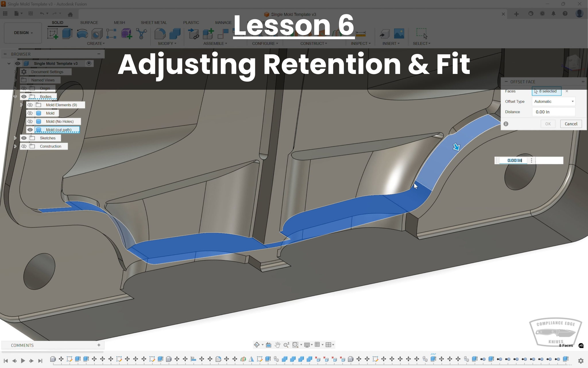This screenshot has height=368, width=588.
Task: Open the DESIGN workspace dropdown
Action: [23, 33]
